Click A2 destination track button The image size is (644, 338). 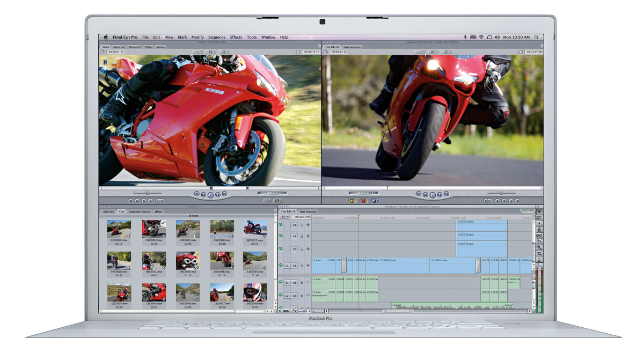pyautogui.click(x=294, y=296)
